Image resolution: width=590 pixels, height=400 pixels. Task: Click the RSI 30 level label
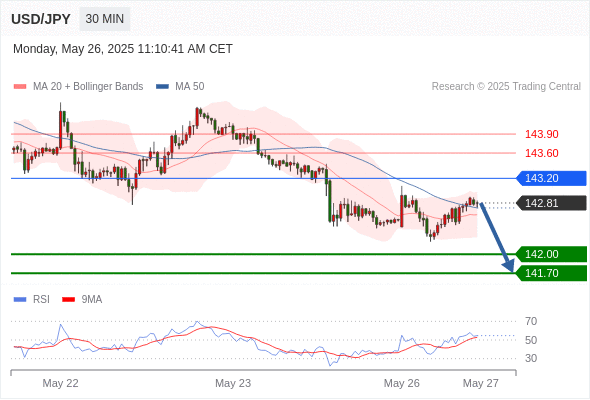(x=531, y=358)
